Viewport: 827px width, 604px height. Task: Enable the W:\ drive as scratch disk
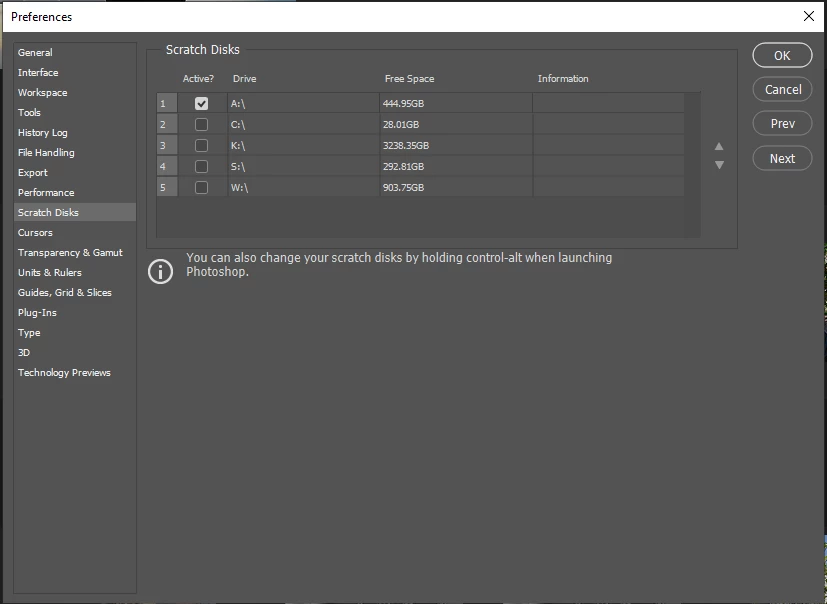click(x=201, y=188)
